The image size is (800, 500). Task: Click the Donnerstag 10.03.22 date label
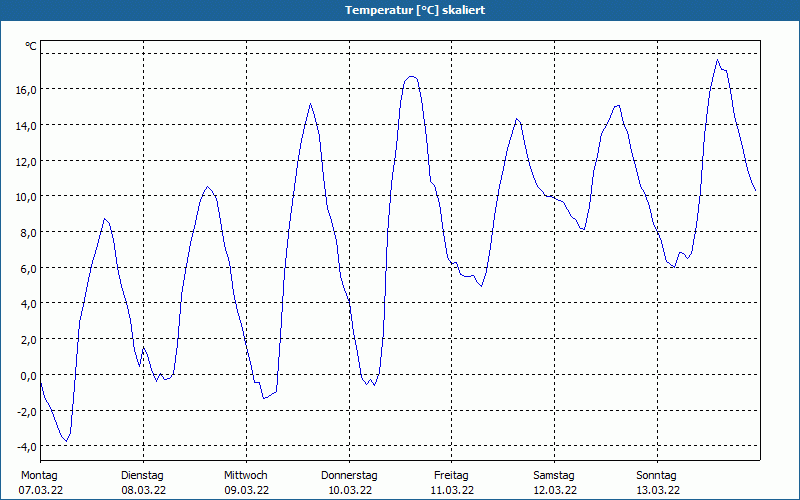(349, 482)
